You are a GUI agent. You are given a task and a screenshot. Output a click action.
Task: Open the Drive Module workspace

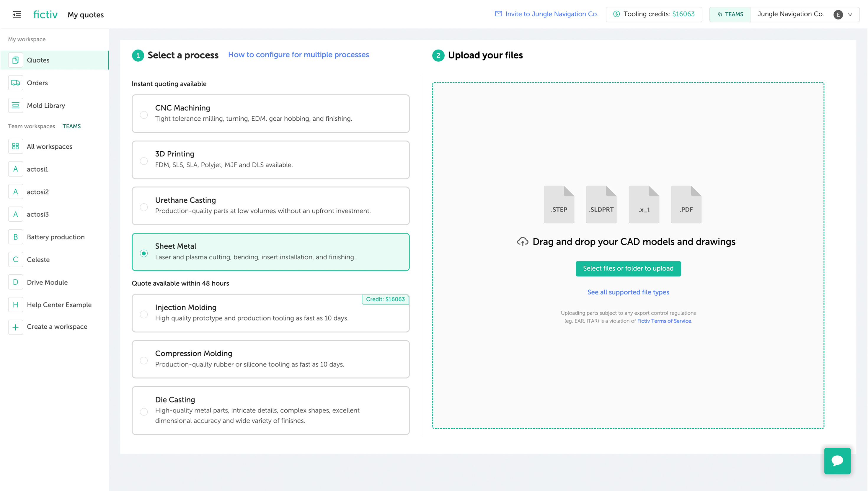tap(47, 282)
